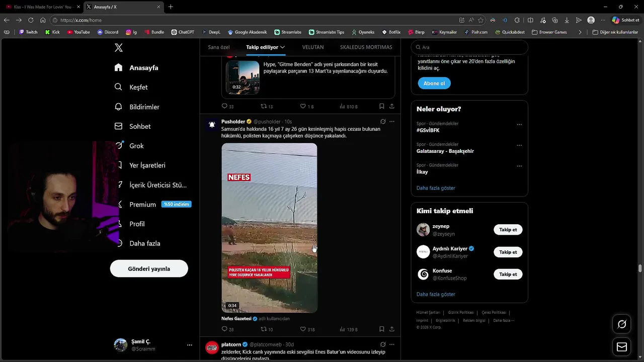This screenshot has width=644, height=362.
Task: Open Edge split screen icon
Action: pos(530,20)
